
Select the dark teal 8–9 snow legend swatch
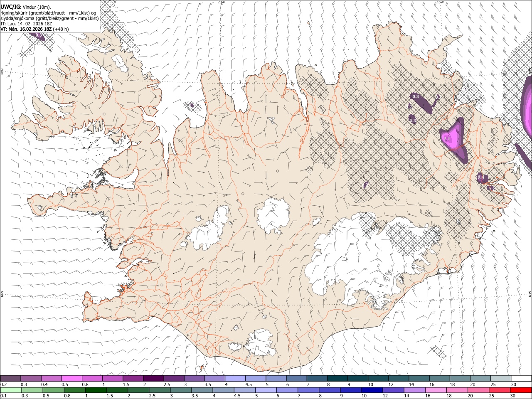point(337,378)
